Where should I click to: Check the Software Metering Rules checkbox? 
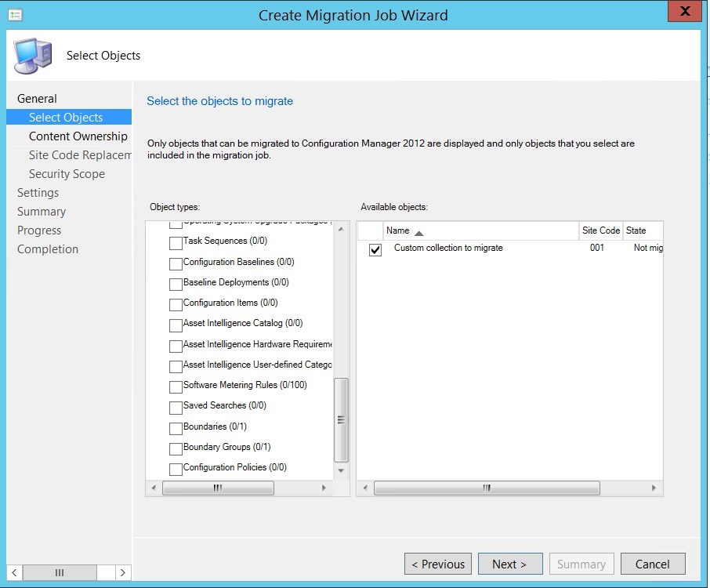[x=176, y=385]
